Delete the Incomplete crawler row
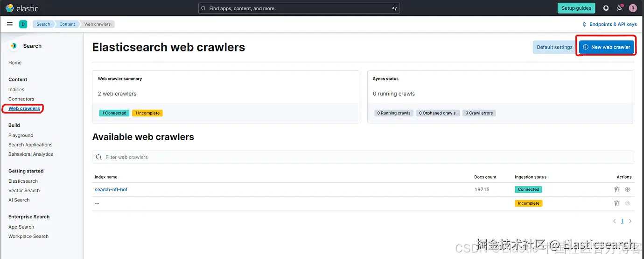This screenshot has height=259, width=644. (616, 203)
